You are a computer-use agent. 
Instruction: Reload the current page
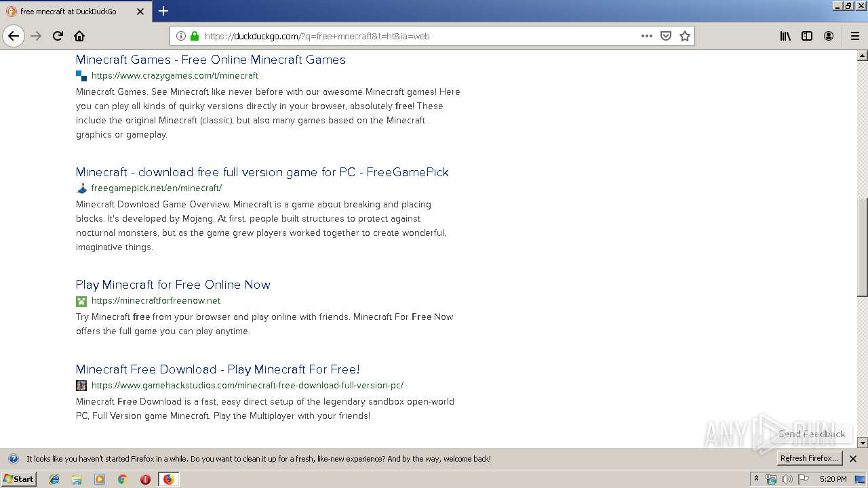pos(58,36)
